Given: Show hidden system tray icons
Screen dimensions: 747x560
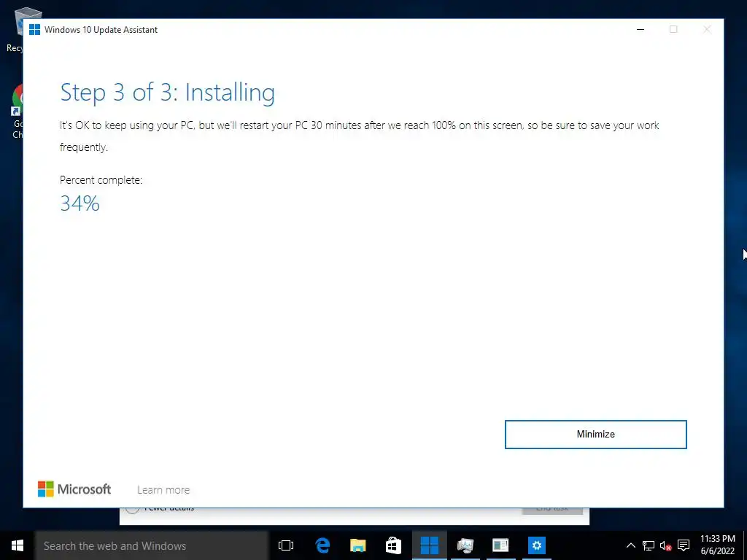Looking at the screenshot, I should (x=630, y=545).
